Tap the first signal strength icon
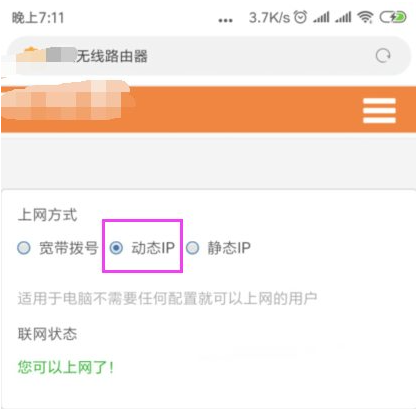Screen dimensions: 418x409 [x=321, y=17]
